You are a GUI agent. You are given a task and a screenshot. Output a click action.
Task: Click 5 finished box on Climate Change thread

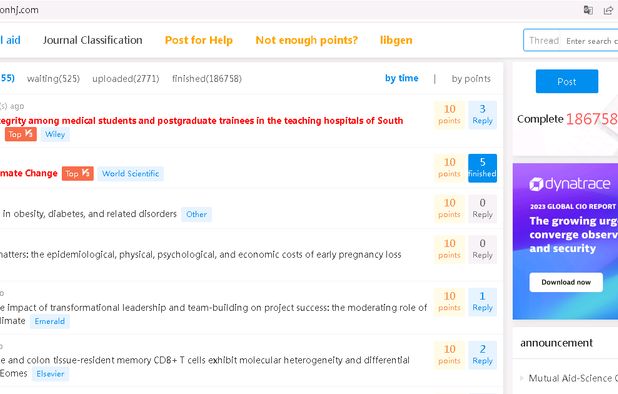[482, 168]
